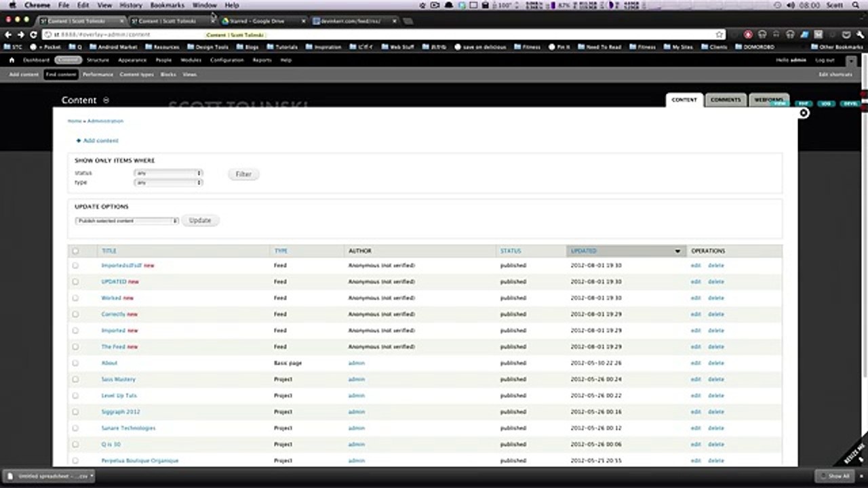Open the Clients bookmark folder

click(x=714, y=47)
